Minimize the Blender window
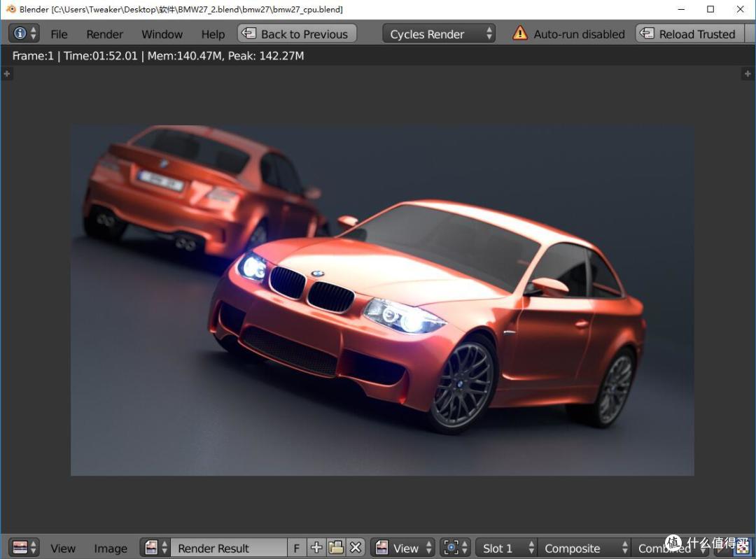Viewport: 756px width, 559px height. (x=681, y=9)
